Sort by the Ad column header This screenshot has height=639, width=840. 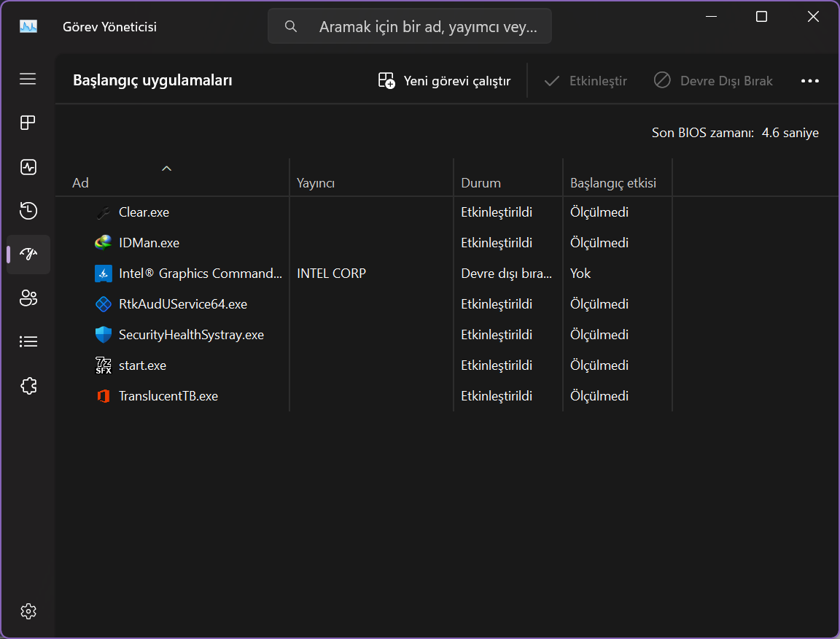point(80,182)
